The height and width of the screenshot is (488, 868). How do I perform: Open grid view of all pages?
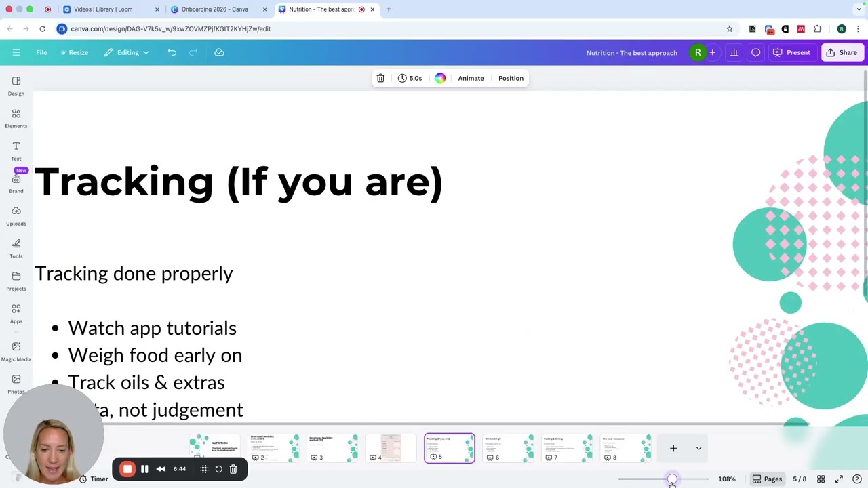click(821, 479)
